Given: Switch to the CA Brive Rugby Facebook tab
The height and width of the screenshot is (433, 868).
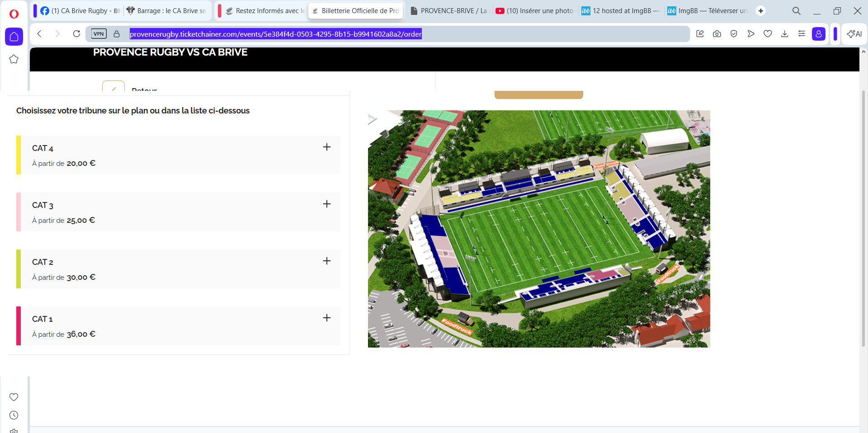Looking at the screenshot, I should [80, 11].
